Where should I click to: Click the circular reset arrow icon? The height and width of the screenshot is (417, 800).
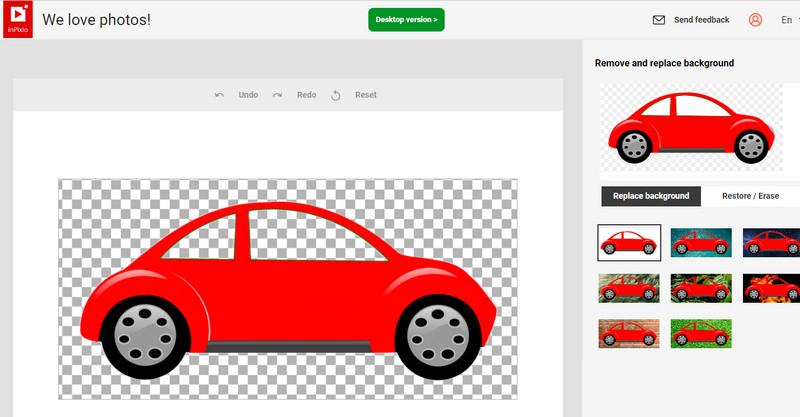tap(336, 95)
